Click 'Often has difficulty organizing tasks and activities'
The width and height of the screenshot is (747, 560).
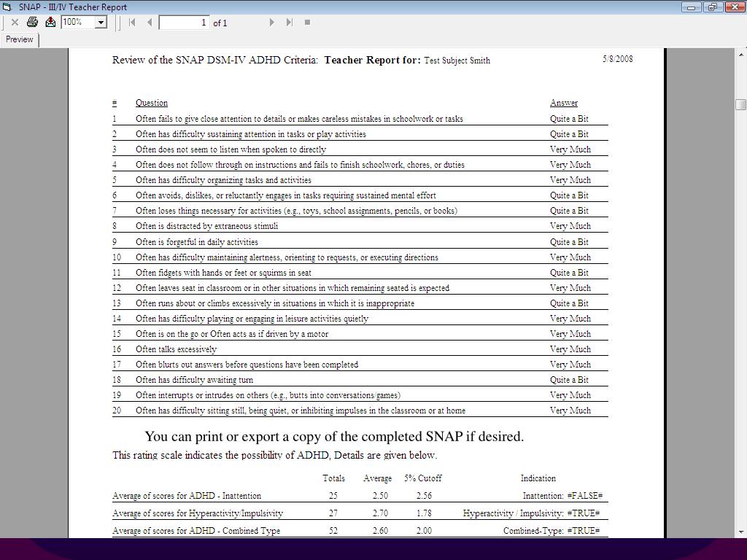click(223, 180)
